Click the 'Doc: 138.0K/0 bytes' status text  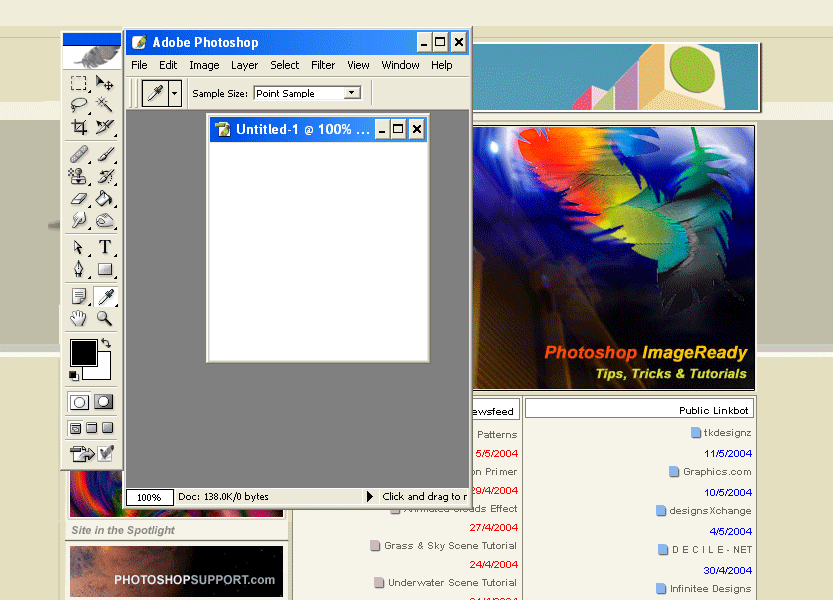point(223,496)
